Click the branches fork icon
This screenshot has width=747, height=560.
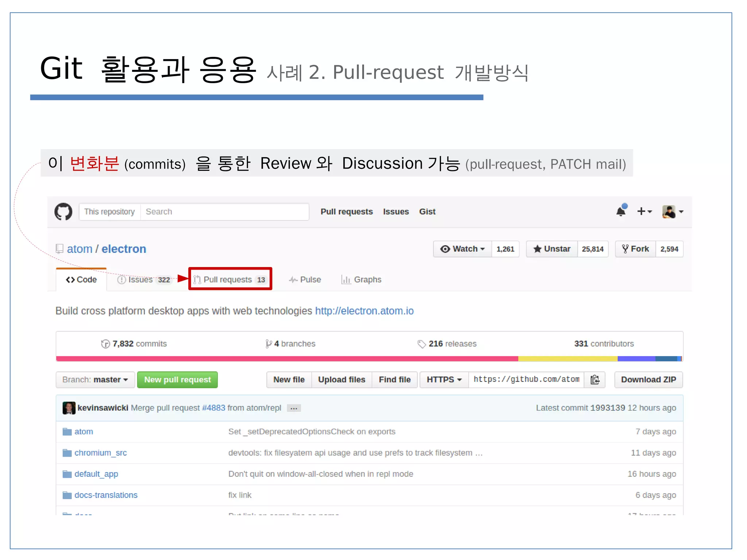coord(269,344)
